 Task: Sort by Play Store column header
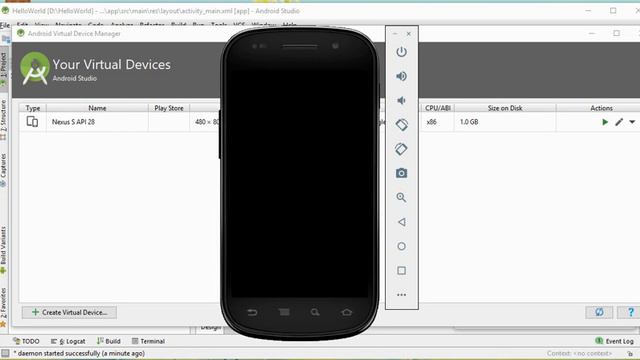click(x=169, y=108)
